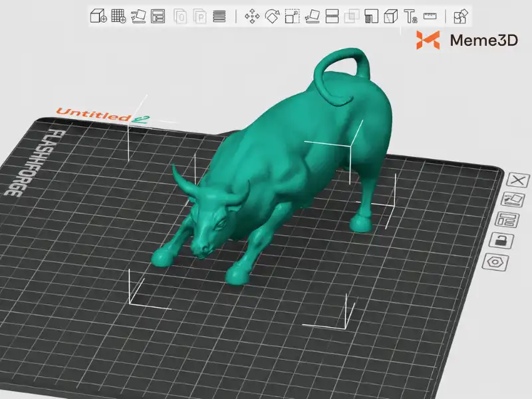Run Auto orient from the top toolbar

(x=138, y=16)
